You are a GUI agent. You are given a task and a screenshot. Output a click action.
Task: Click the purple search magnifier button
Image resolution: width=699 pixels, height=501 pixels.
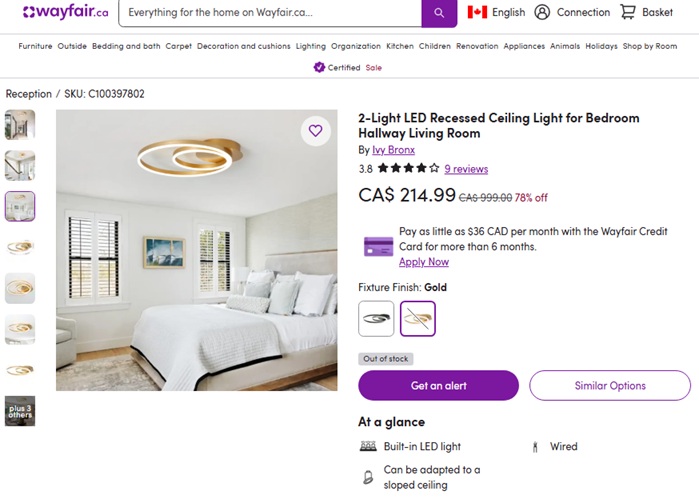coord(438,13)
